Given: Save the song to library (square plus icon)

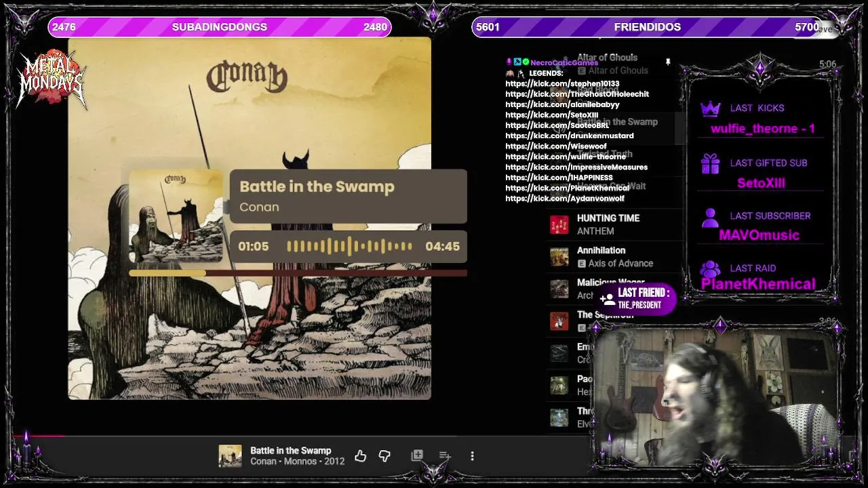Looking at the screenshot, I should pos(417,456).
